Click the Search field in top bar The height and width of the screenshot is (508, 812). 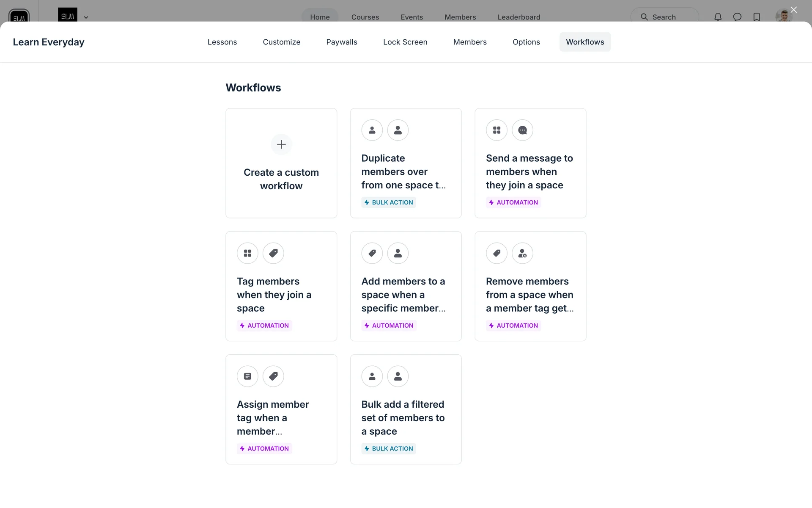tap(664, 17)
